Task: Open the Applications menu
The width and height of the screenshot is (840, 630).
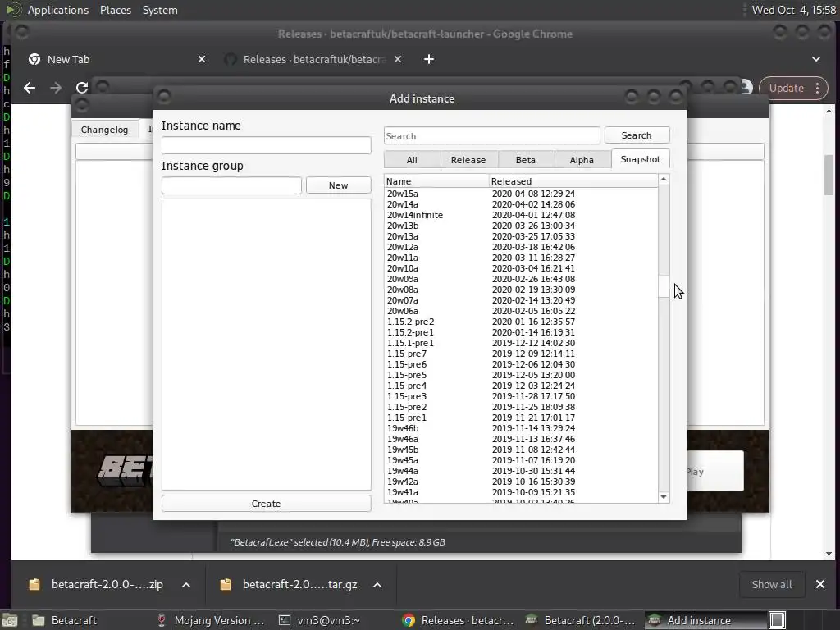Action: point(58,10)
